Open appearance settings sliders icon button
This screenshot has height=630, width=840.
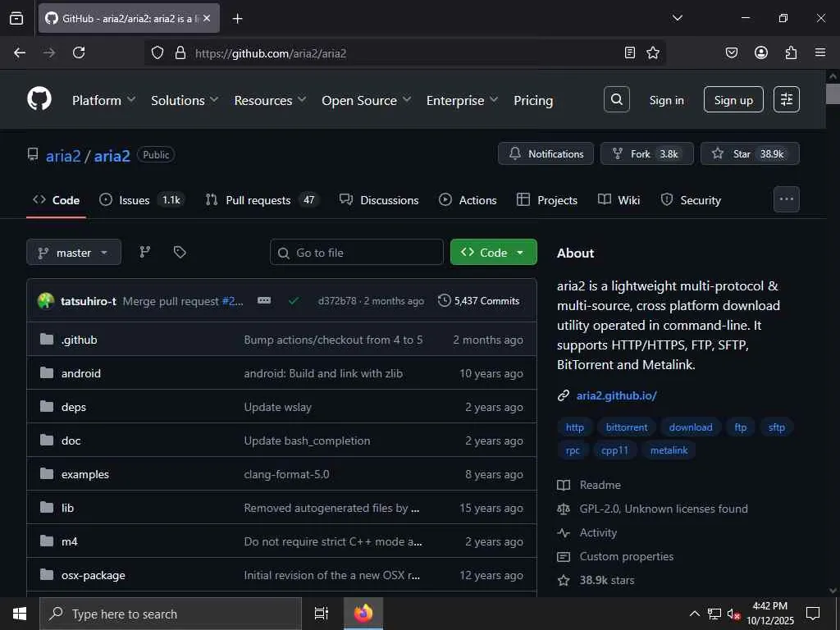tap(787, 99)
